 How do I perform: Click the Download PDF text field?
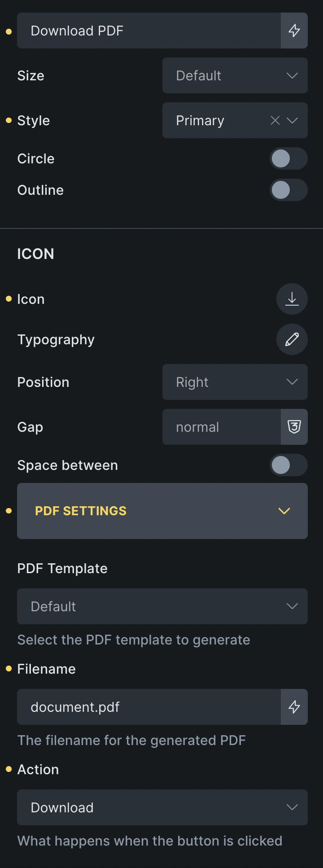[148, 31]
